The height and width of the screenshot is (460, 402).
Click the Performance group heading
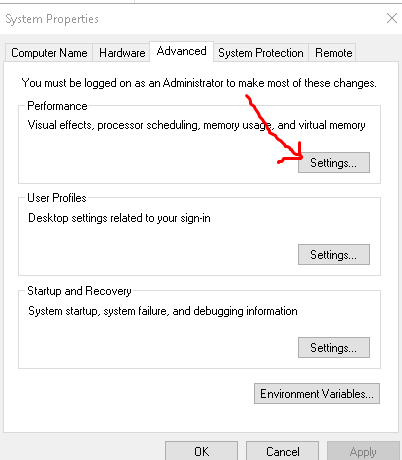57,106
